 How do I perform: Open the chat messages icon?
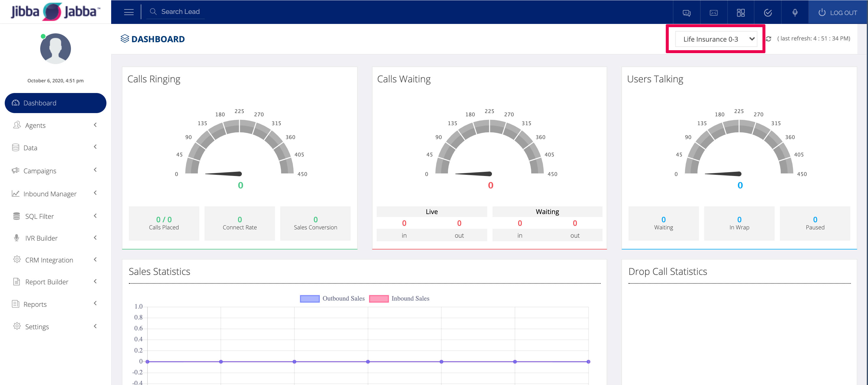pos(686,13)
